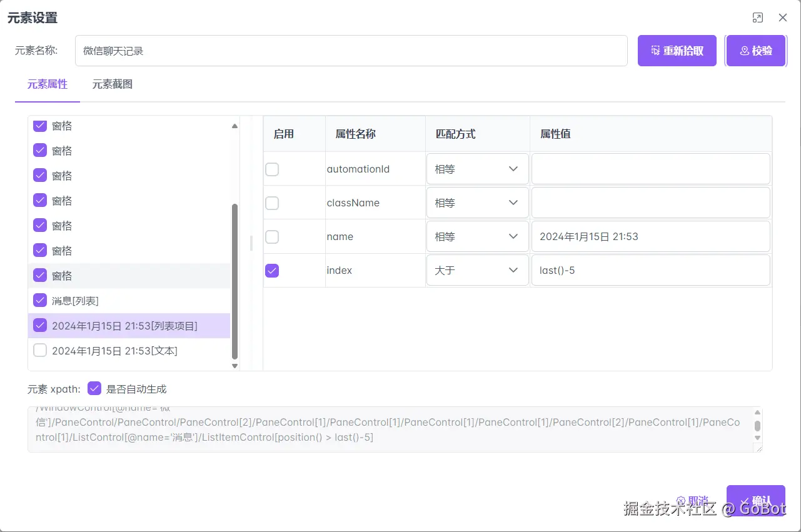Click the index value last()-5 field

pos(651,270)
